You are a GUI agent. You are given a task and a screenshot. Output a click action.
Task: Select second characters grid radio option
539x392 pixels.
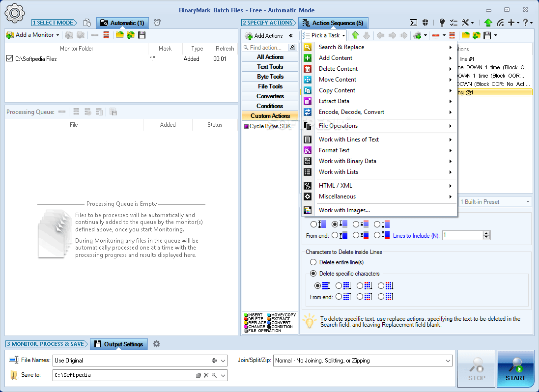click(339, 285)
